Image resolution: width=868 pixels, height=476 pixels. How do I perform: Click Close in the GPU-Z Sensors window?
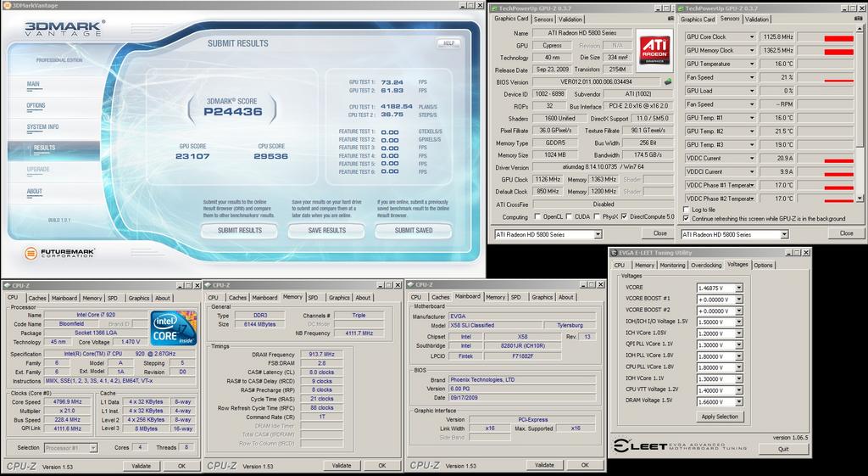pos(847,233)
